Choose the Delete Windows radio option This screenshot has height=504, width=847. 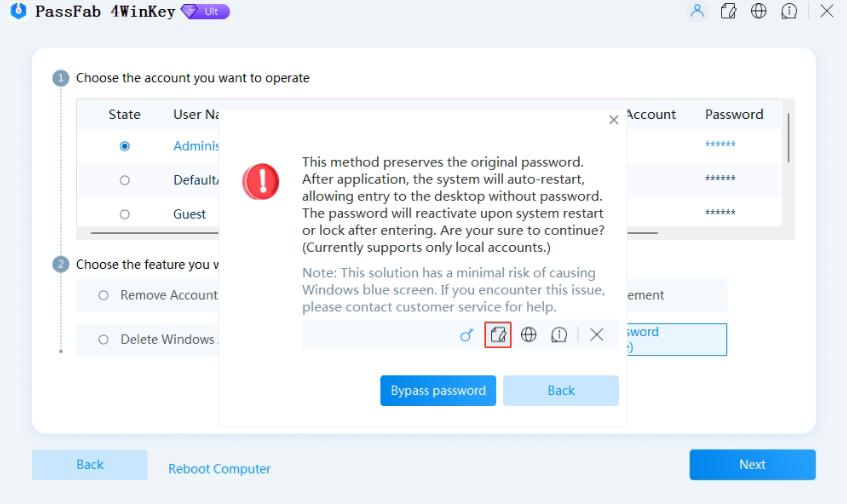[103, 339]
